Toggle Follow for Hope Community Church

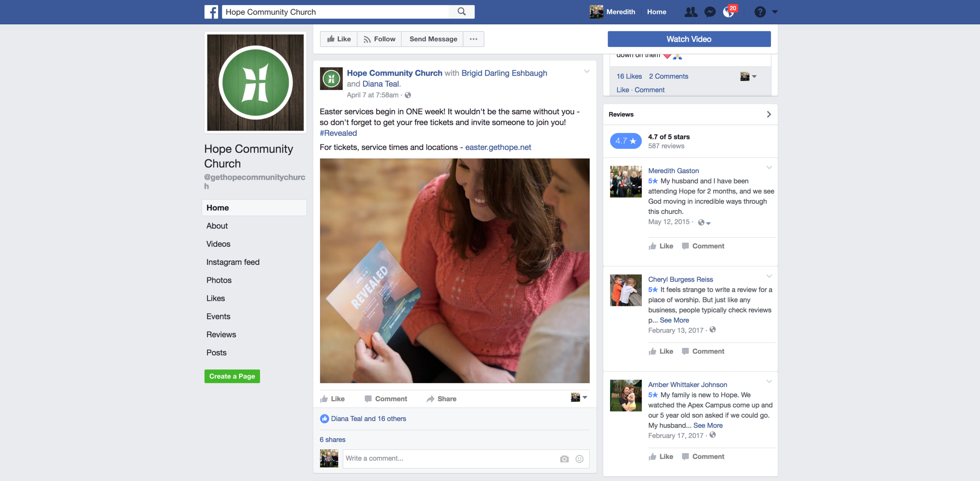(x=379, y=39)
